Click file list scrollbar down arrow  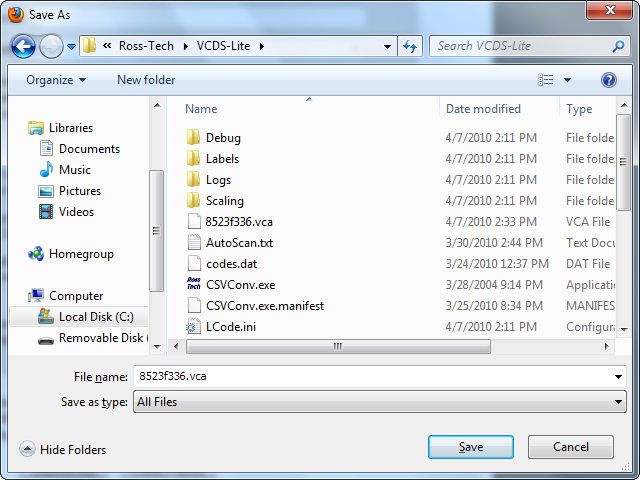[624, 329]
